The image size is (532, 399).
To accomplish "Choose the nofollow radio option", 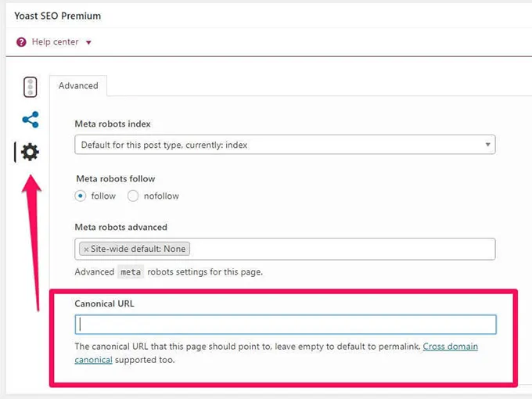I will (x=133, y=196).
